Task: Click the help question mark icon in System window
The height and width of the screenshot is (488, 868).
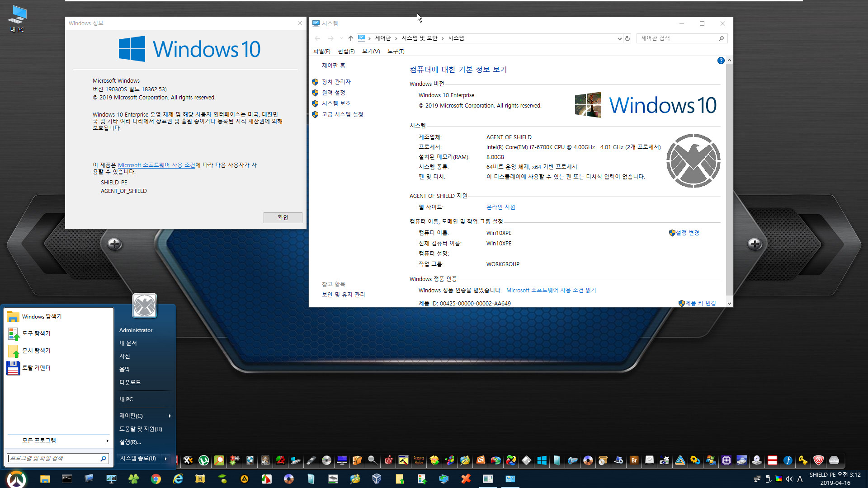Action: tap(721, 61)
